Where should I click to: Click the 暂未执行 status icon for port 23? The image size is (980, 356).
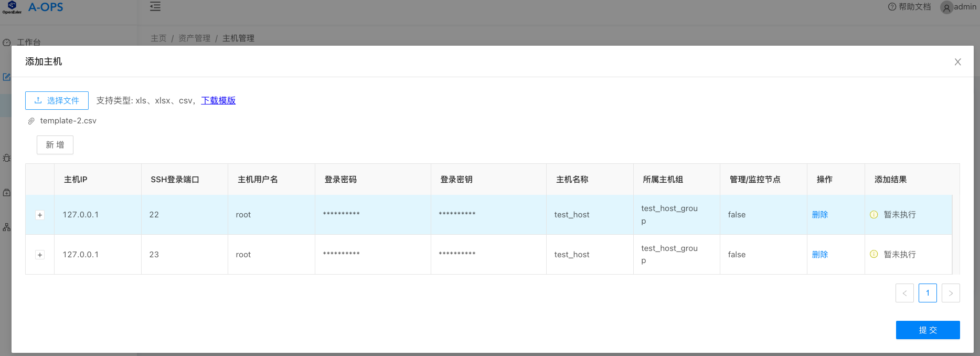coord(874,254)
